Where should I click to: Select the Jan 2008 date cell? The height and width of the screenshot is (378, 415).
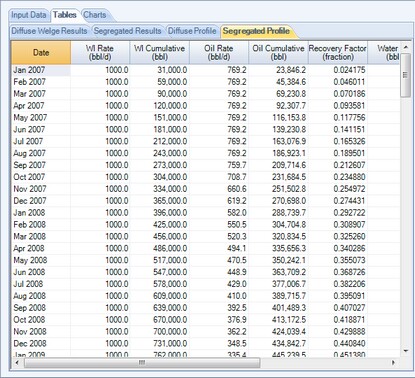coord(41,213)
